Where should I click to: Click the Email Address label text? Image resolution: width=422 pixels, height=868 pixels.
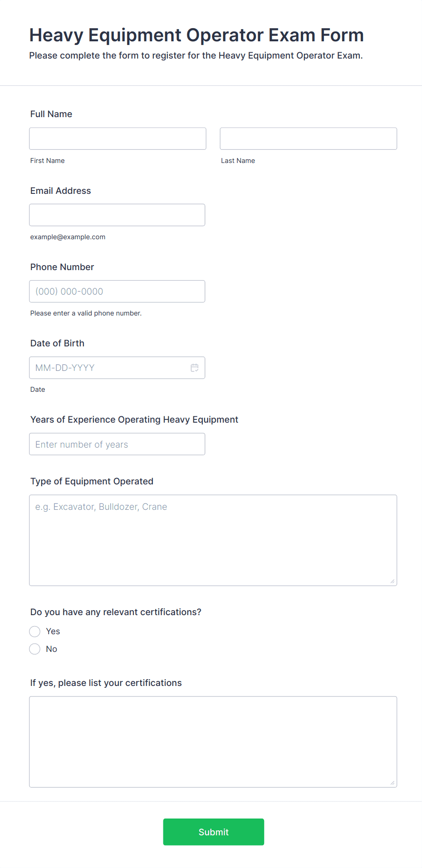(x=61, y=191)
